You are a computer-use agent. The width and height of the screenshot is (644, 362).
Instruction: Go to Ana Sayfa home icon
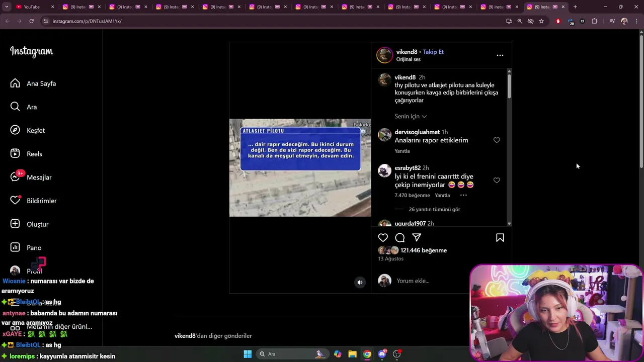[x=15, y=83]
